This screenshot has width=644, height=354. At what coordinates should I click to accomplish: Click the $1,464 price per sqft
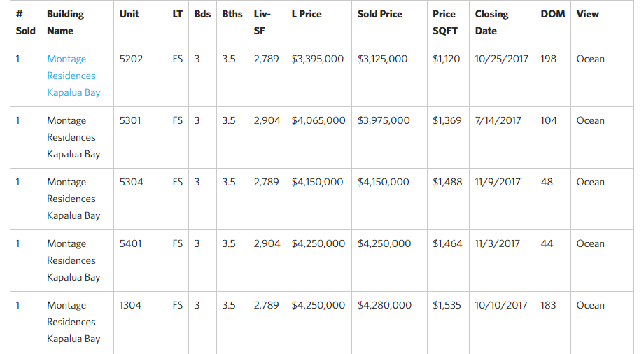[447, 244]
